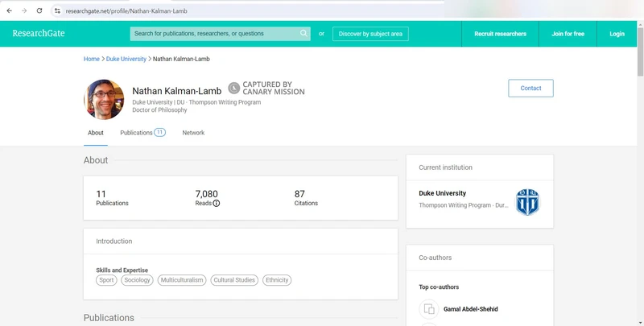Click the Reads info icon
The height and width of the screenshot is (326, 644).
tap(217, 203)
